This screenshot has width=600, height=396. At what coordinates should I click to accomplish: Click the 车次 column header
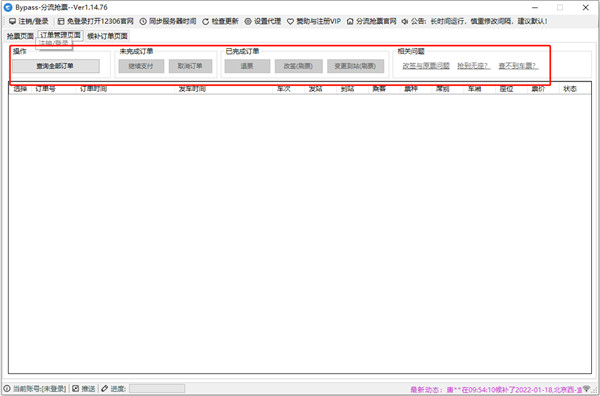289,89
